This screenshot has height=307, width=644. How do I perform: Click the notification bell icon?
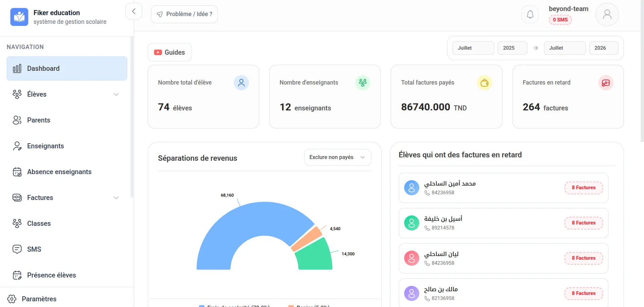click(530, 14)
